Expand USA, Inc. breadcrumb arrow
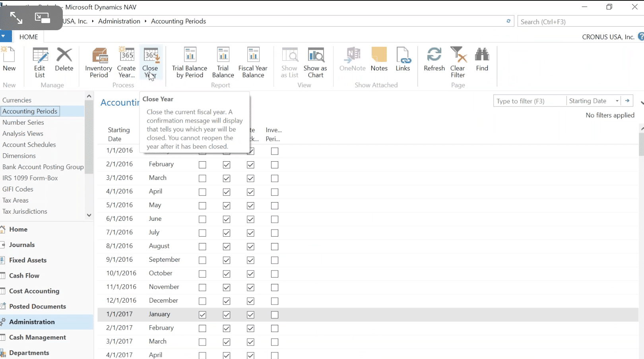 point(93,21)
